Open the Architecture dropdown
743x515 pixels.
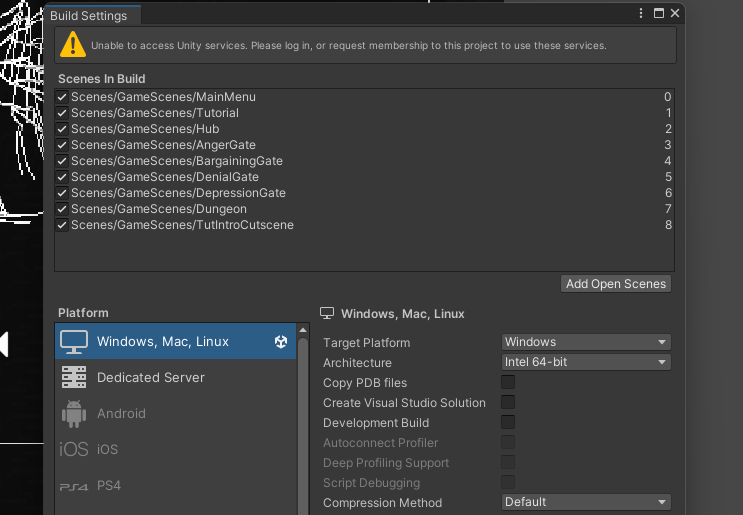[x=586, y=362]
